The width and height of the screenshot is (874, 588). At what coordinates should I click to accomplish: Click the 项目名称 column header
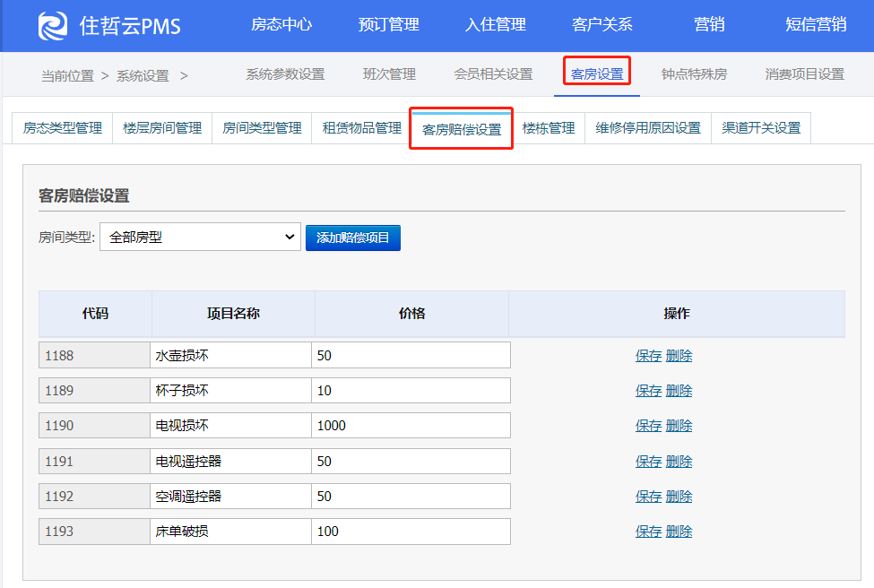[233, 314]
